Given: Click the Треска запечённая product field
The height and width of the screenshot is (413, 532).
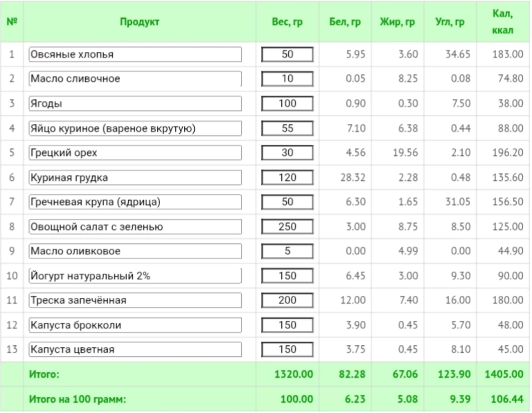Looking at the screenshot, I should tap(135, 300).
